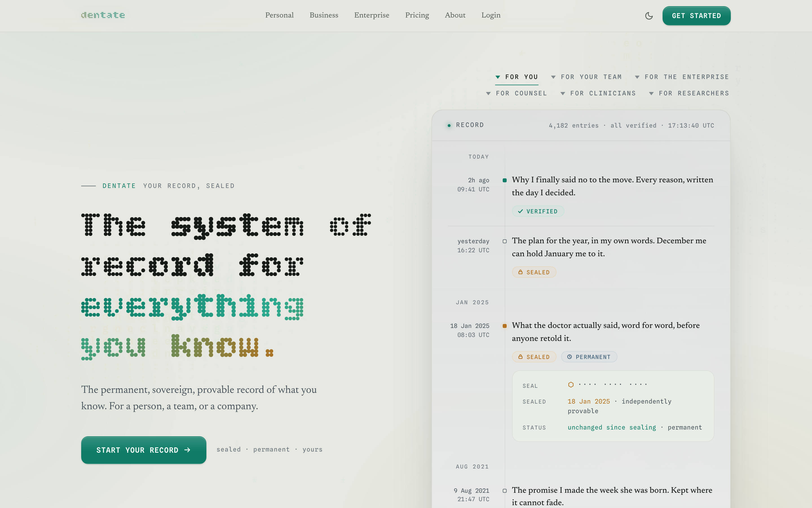
Task: Click the sealed date '18 Jan 2025' in seal details
Action: [x=588, y=402]
